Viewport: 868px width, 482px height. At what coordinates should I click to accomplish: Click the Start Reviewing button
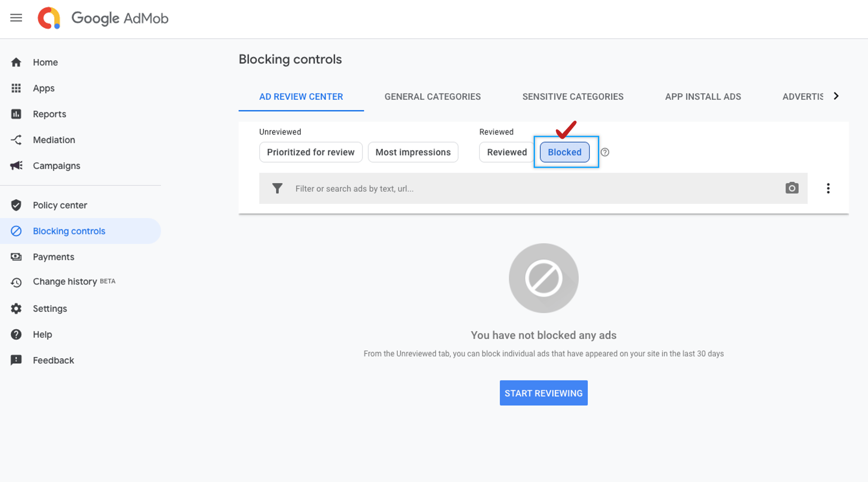point(543,393)
